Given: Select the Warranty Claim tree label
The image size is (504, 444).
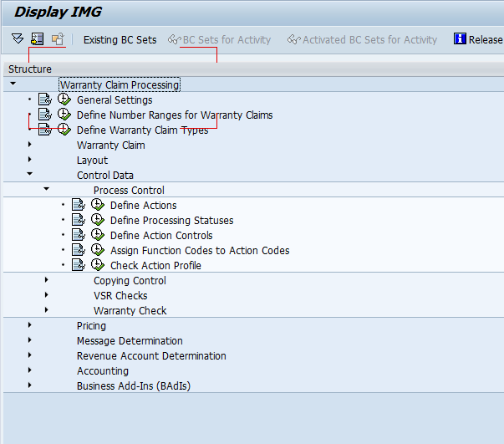Looking at the screenshot, I should [111, 145].
